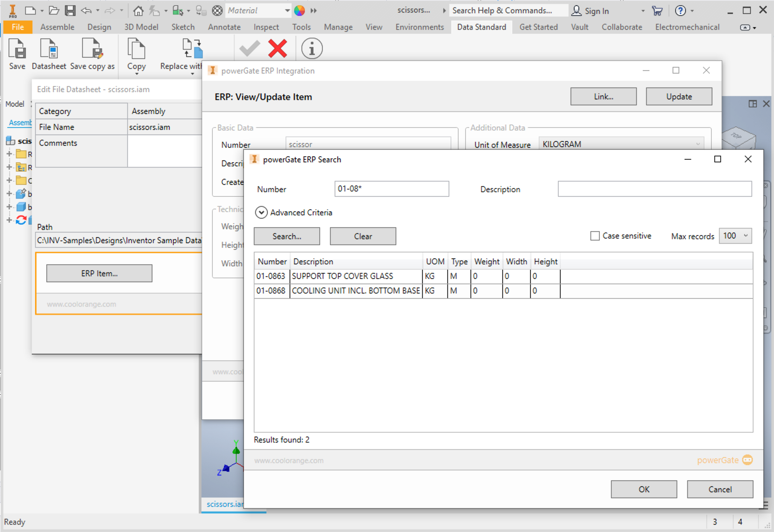Screen dimensions: 774x532
Task: Open the Material dropdown in the toolbar
Action: 287,11
